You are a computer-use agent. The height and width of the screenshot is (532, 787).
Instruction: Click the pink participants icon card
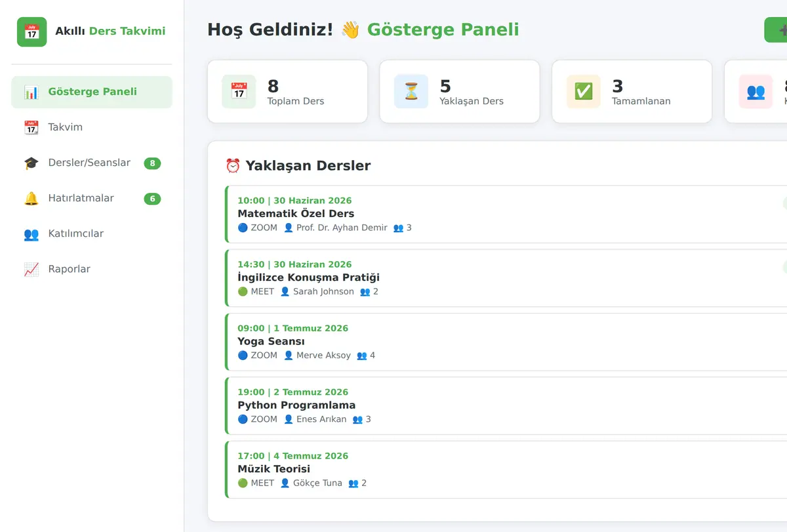point(756,91)
